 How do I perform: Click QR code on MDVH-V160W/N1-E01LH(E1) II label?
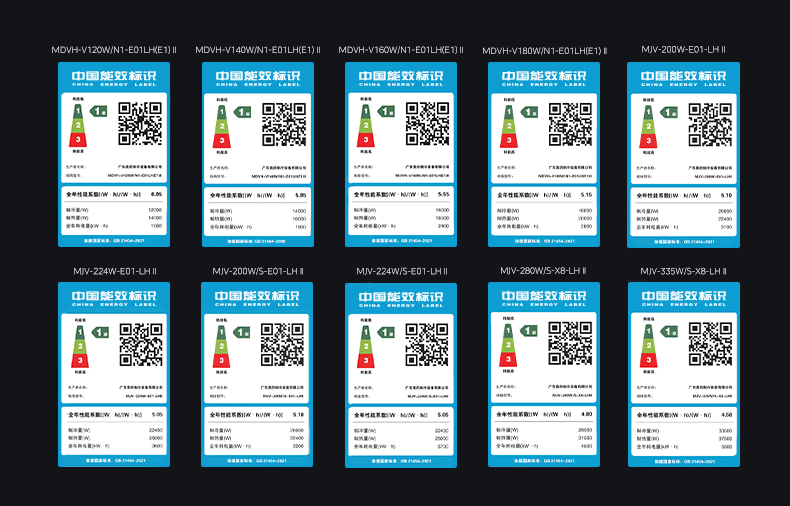427,124
